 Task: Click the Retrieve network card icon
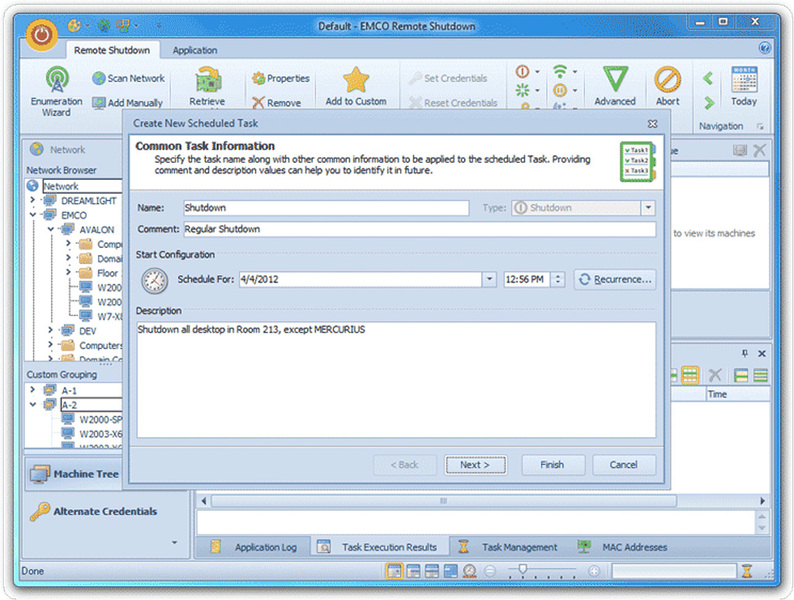(x=207, y=79)
